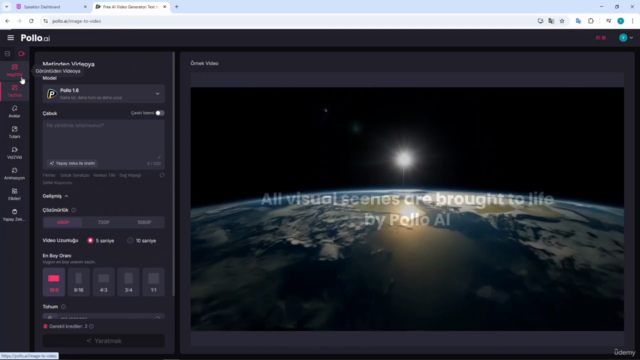Click the browser address bar URL
The image size is (640, 360).
(x=76, y=21)
